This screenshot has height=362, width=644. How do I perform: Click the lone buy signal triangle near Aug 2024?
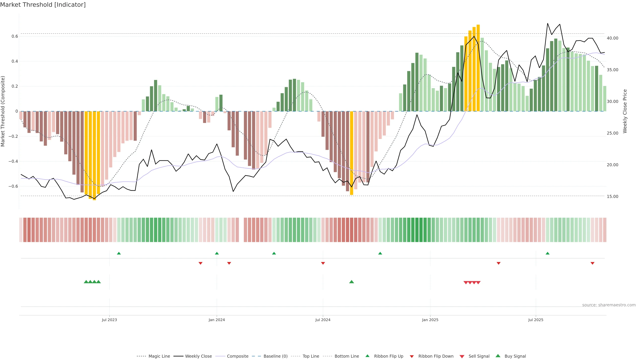coord(352,282)
